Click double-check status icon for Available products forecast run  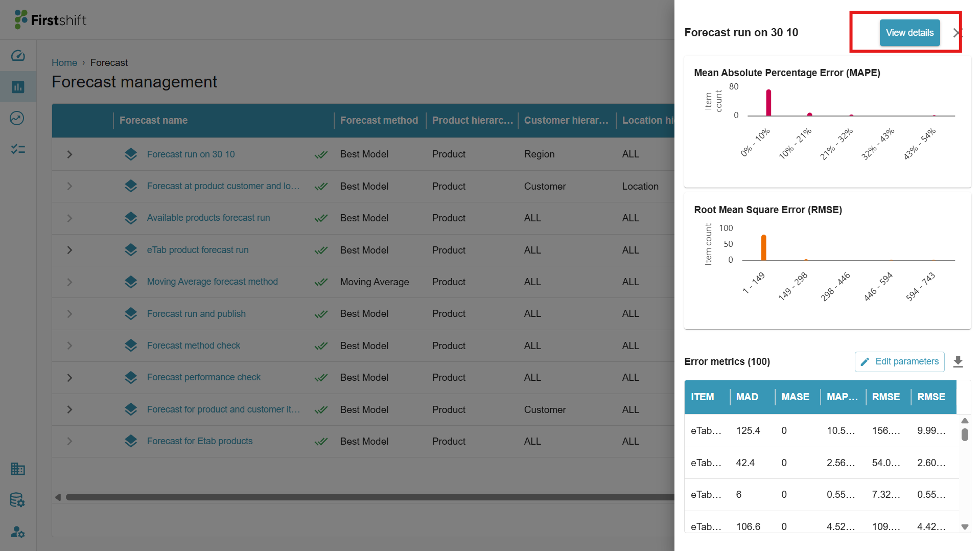[321, 218]
